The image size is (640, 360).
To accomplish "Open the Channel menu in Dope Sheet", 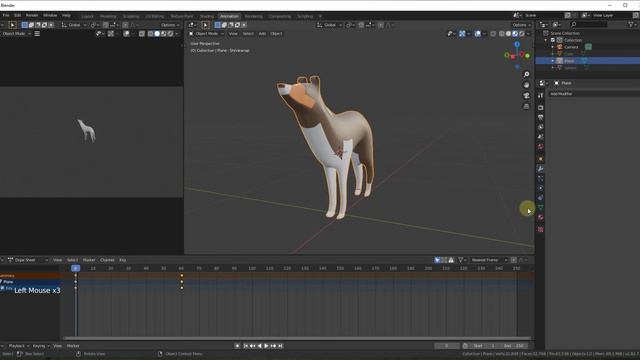I will pos(107,260).
